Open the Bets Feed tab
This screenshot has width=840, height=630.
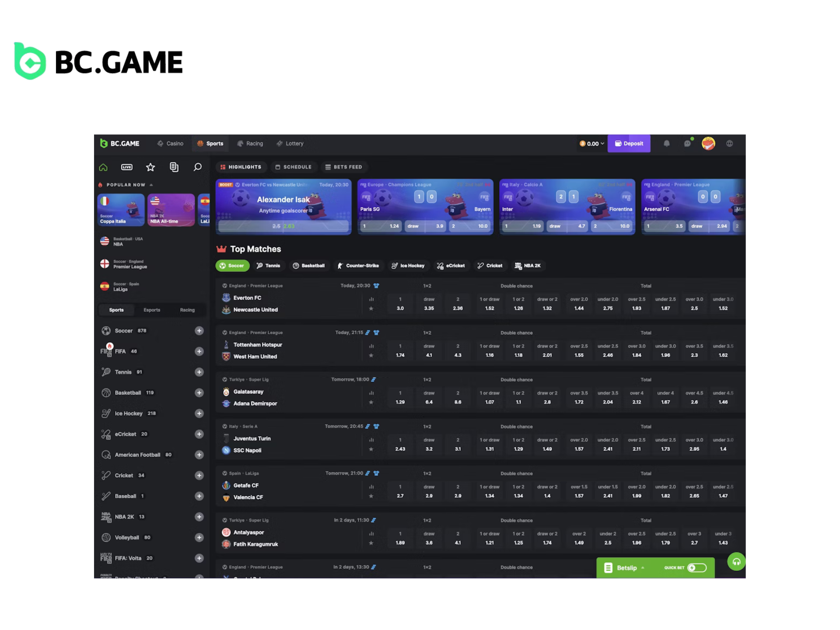click(x=344, y=167)
